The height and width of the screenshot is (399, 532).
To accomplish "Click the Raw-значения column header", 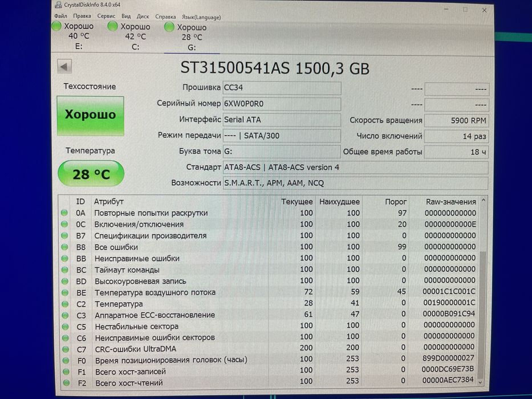I will [451, 202].
